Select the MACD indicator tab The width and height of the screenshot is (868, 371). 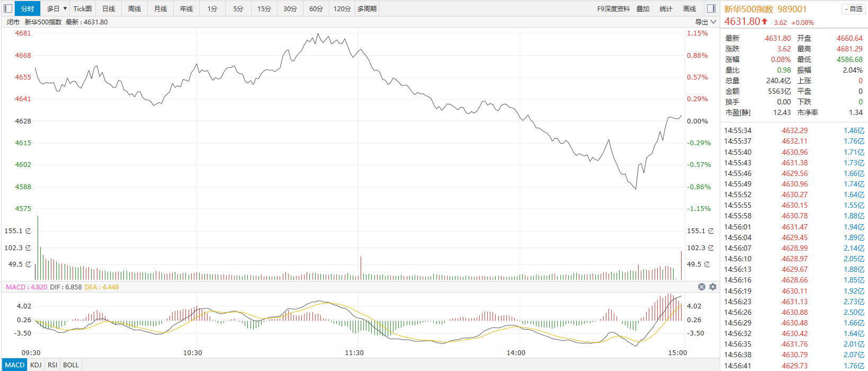point(15,365)
